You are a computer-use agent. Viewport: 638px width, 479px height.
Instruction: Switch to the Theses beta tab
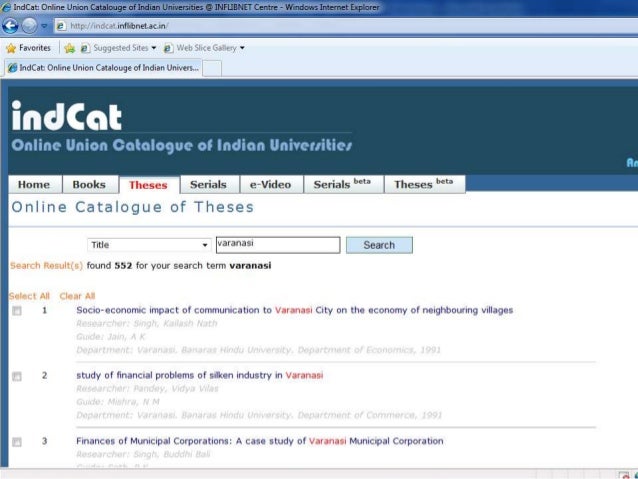point(424,184)
